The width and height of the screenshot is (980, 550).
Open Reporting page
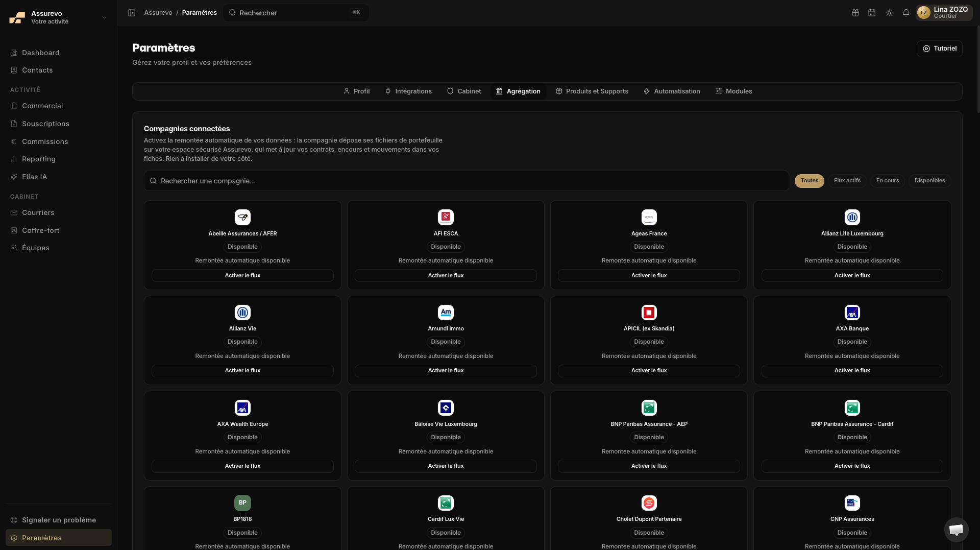coord(58,159)
